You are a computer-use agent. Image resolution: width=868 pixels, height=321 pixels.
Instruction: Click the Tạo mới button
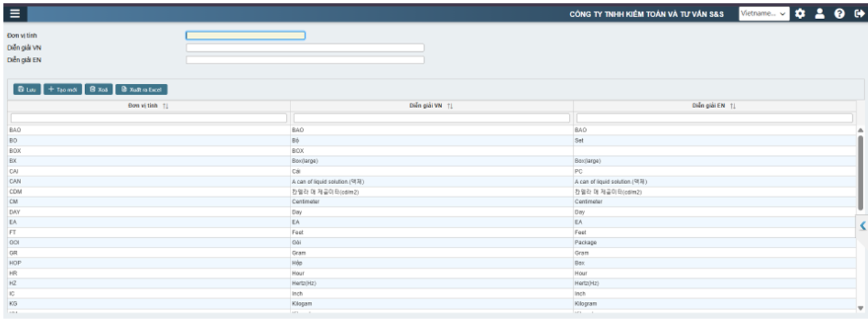tap(63, 90)
